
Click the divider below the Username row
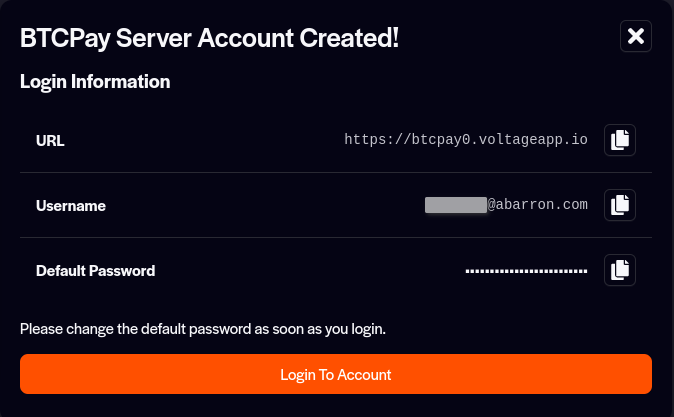pos(336,237)
